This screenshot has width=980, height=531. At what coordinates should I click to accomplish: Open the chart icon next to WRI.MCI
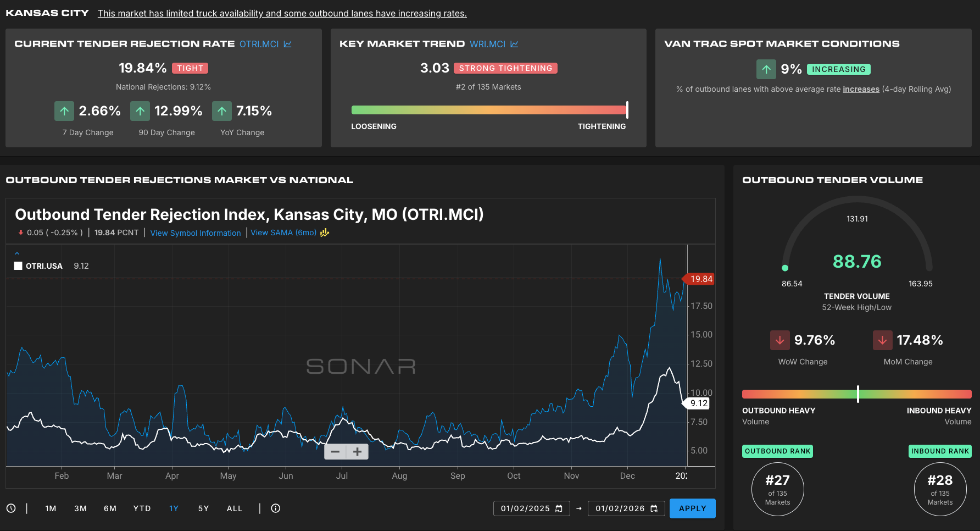(x=514, y=44)
